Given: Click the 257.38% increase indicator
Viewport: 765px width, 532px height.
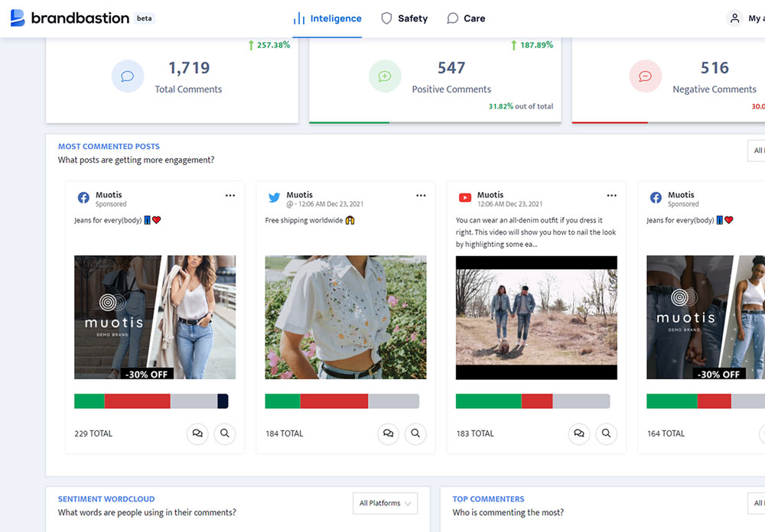Looking at the screenshot, I should click(269, 45).
